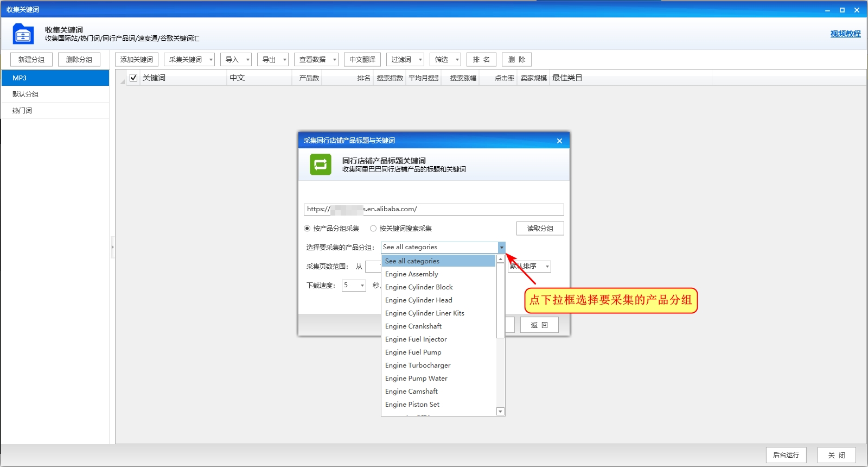This screenshot has height=467, width=868.
Task: Click the store URL input field
Action: click(434, 210)
